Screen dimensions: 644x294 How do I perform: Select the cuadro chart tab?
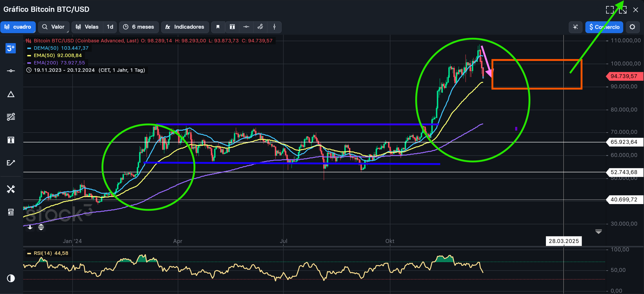tap(18, 27)
